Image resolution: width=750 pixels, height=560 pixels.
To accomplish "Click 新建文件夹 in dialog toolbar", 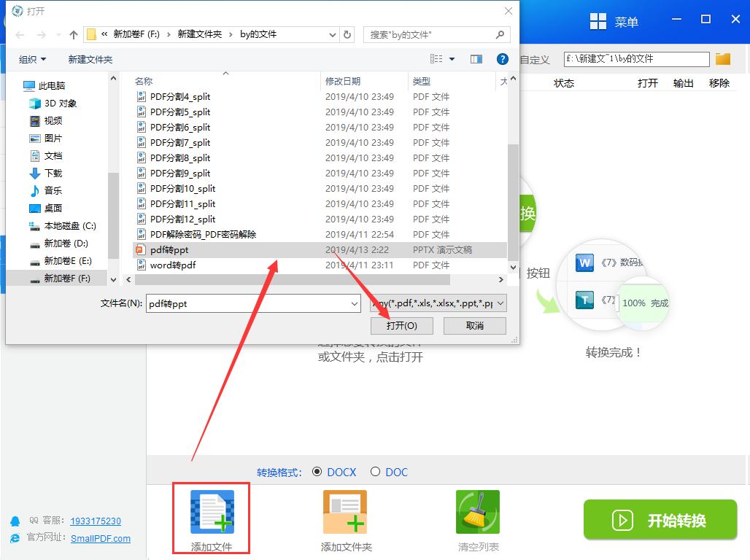I will 90,59.
